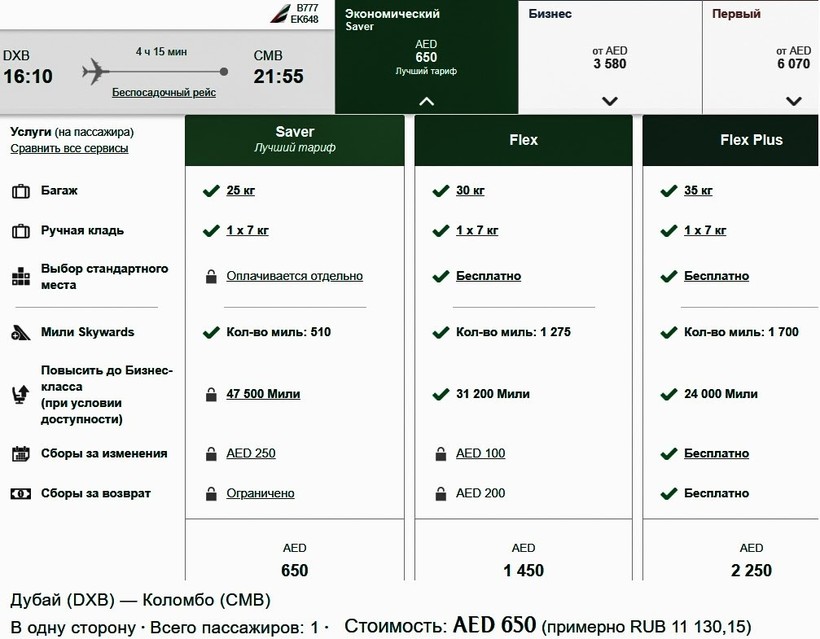The height and width of the screenshot is (639, 820).
Task: Select the Экономический Saver cabin tab
Action: point(426,56)
